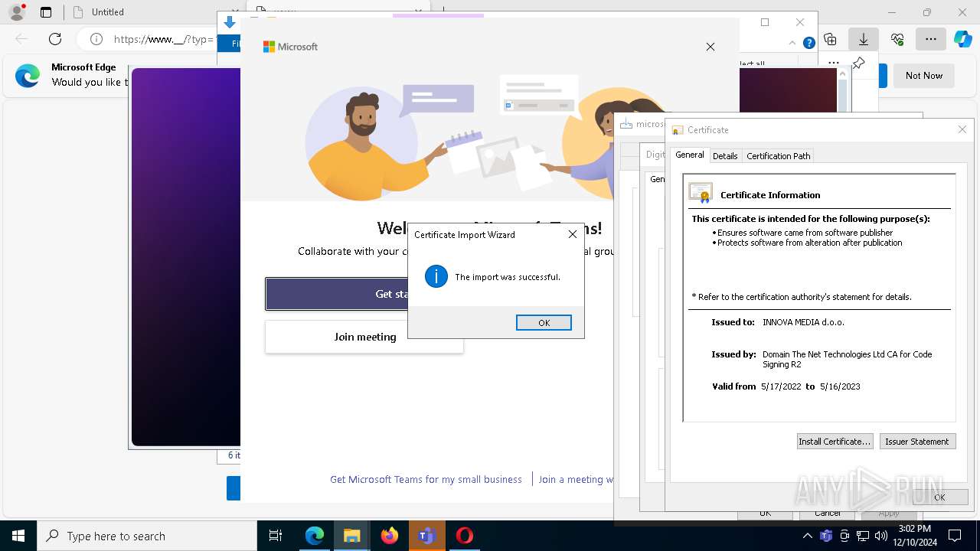
Task: Switch to the Details tab in Certificate
Action: [x=724, y=155]
